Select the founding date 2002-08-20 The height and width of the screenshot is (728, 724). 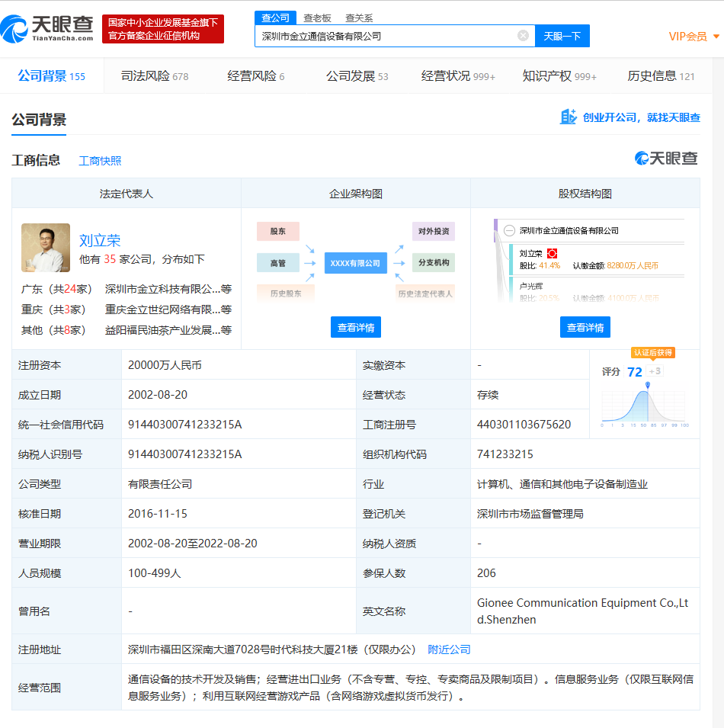click(158, 395)
